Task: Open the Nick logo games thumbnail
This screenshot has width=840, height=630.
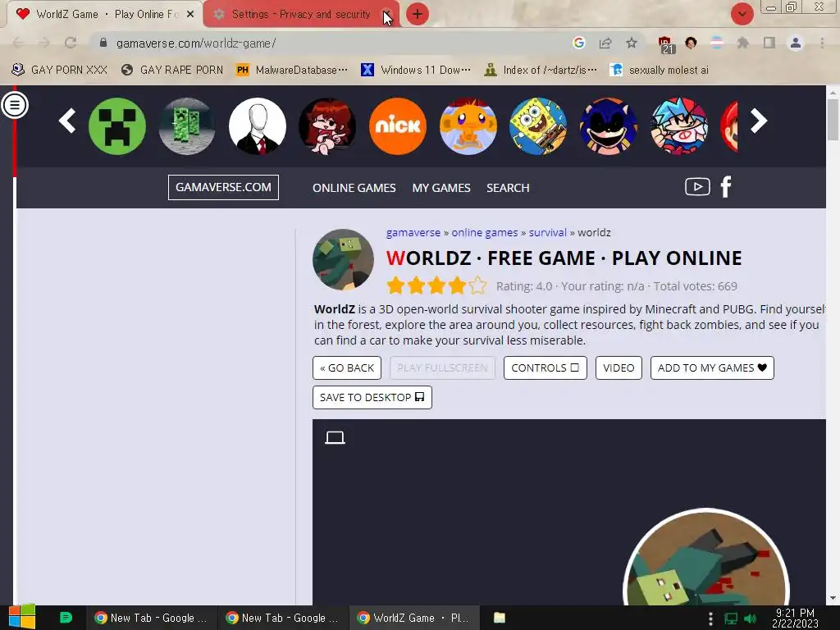Action: click(x=398, y=126)
